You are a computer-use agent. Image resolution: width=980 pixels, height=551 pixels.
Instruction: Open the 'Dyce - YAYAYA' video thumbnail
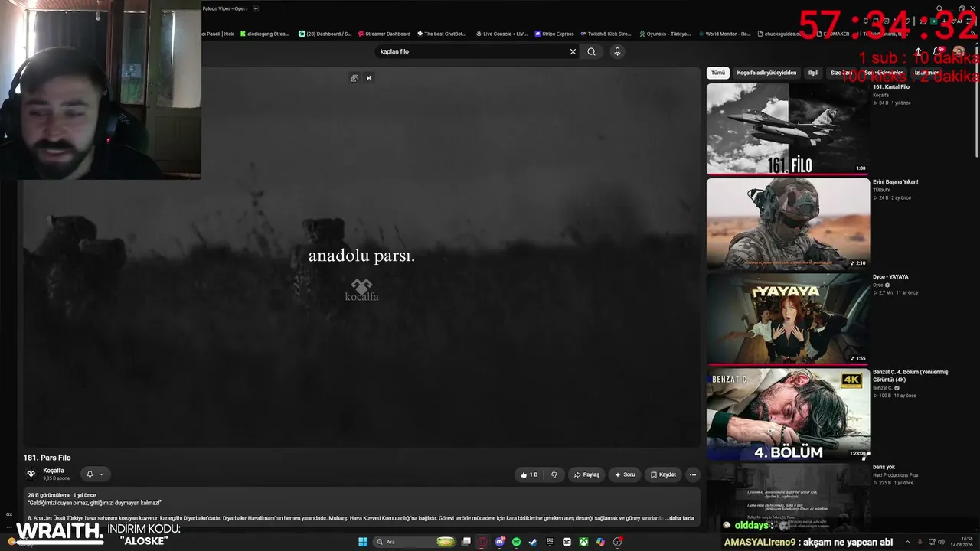click(x=788, y=318)
